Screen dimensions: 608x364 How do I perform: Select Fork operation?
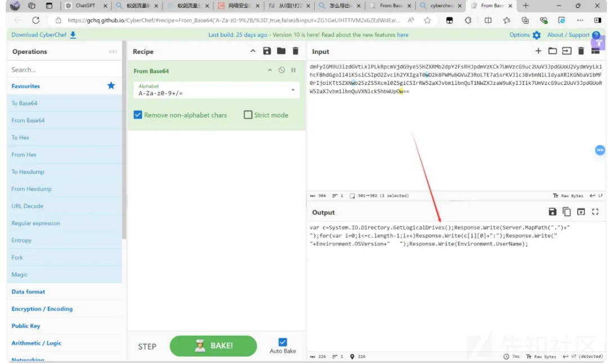(64, 257)
